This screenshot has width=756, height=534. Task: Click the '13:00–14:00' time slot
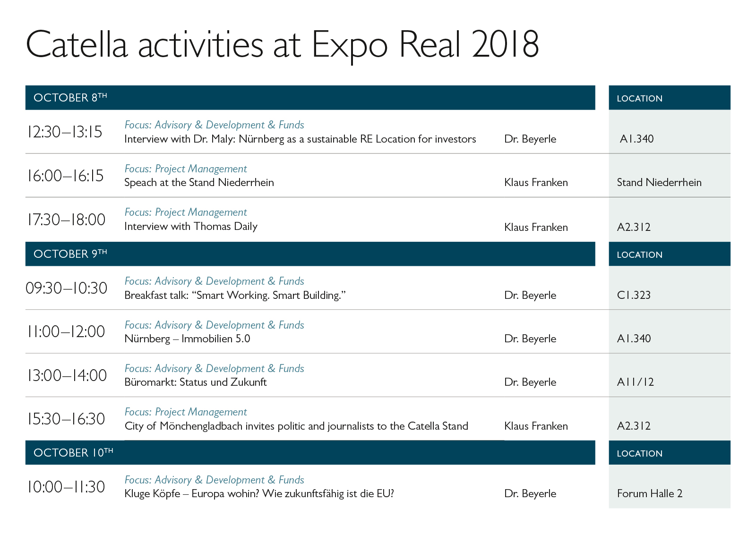(x=67, y=376)
